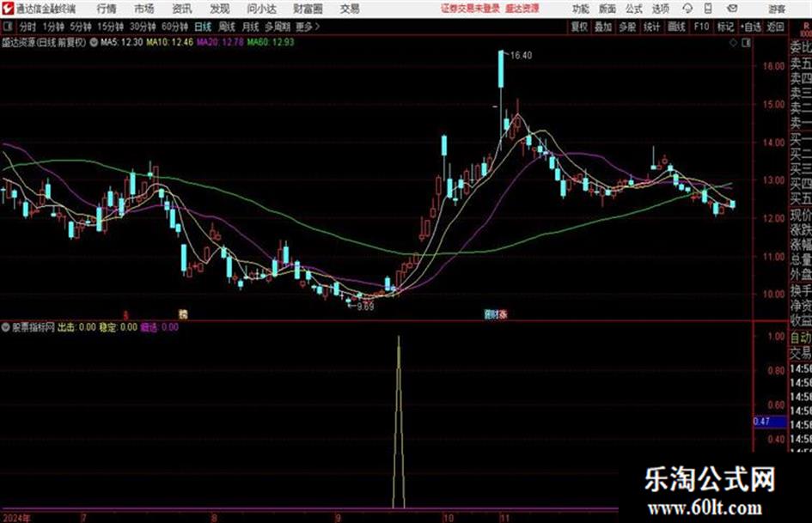This screenshot has width=812, height=523.
Task: Click the 自动 tab in right panel
Action: pyautogui.click(x=801, y=338)
